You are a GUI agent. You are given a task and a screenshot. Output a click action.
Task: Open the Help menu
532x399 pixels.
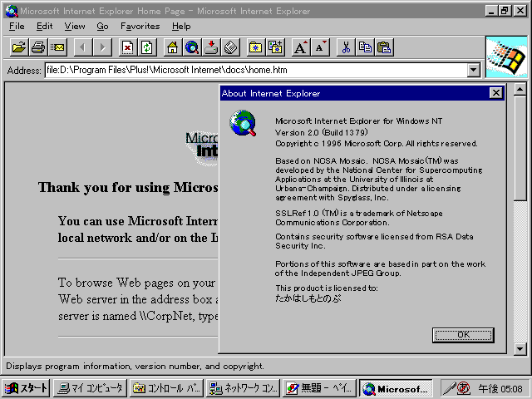181,26
